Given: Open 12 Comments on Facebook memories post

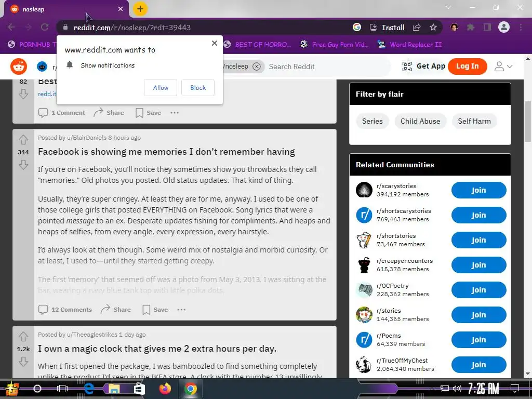Looking at the screenshot, I should tap(65, 310).
